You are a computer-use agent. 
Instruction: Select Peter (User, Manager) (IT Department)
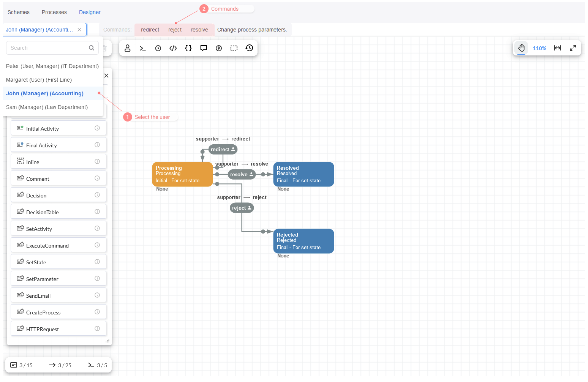[52, 66]
